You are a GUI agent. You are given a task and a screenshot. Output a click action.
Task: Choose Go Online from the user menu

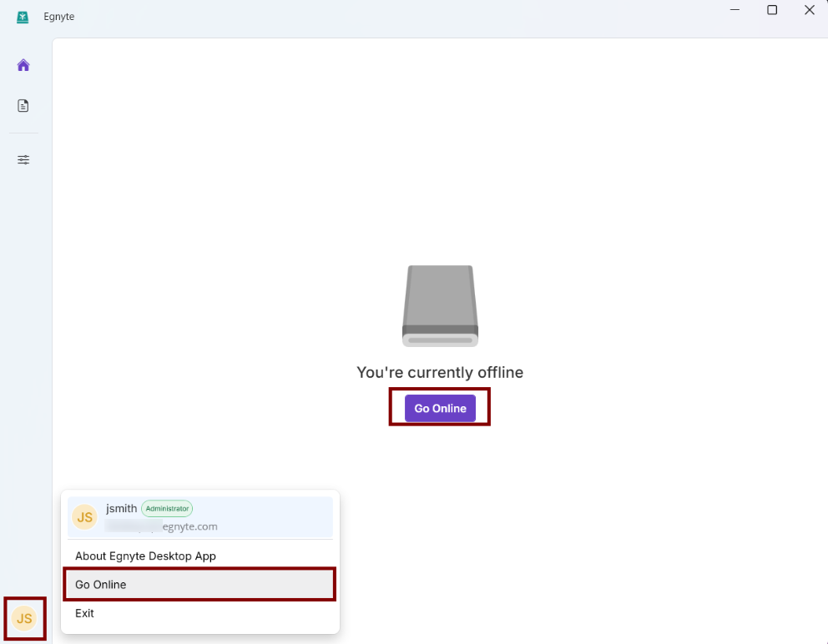pyautogui.click(x=199, y=584)
